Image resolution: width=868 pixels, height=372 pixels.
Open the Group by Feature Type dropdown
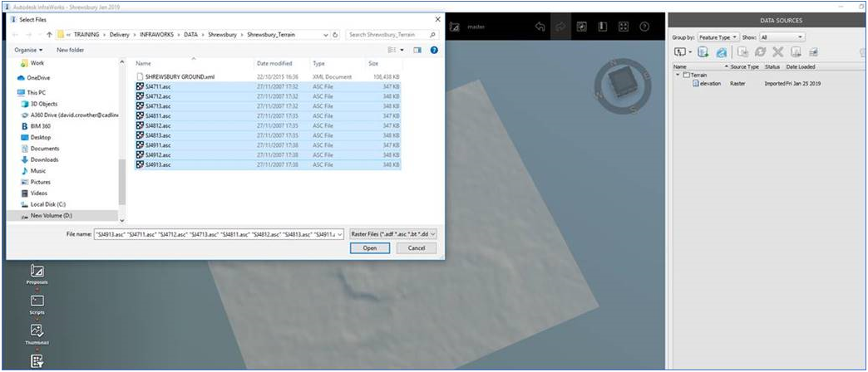point(718,37)
